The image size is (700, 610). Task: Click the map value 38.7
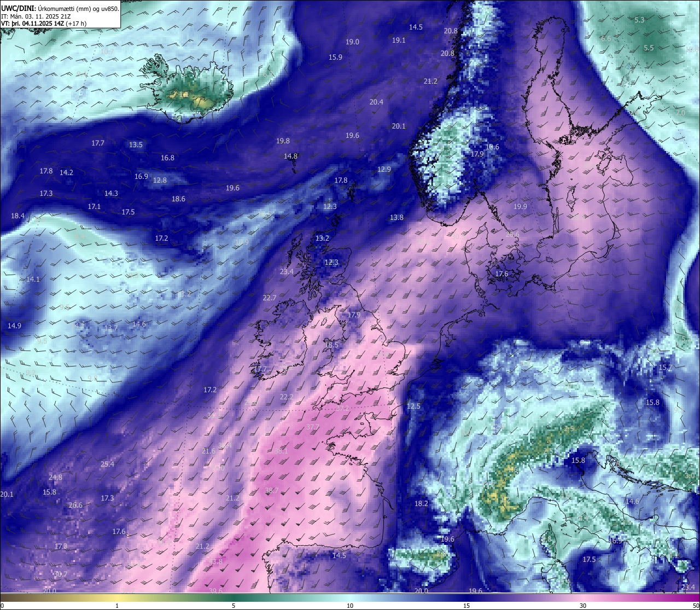[272, 491]
